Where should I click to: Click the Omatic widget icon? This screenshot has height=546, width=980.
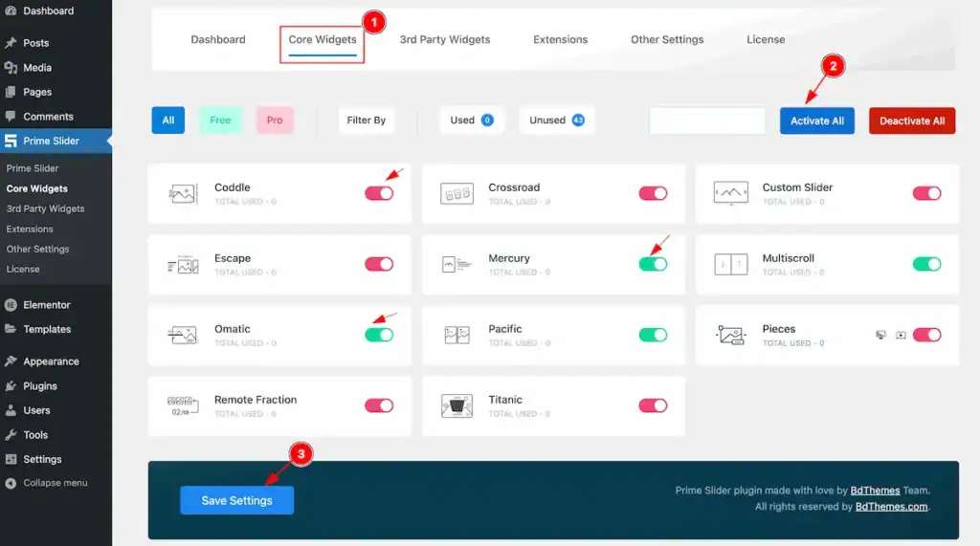pyautogui.click(x=183, y=335)
